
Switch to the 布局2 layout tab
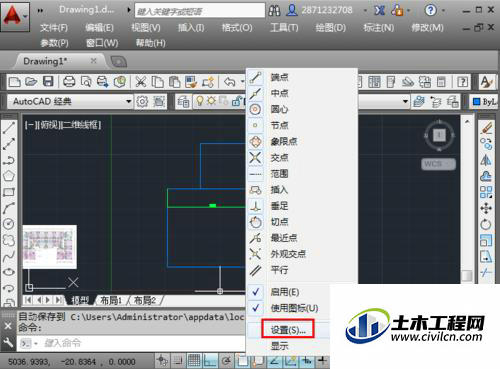[x=145, y=301]
